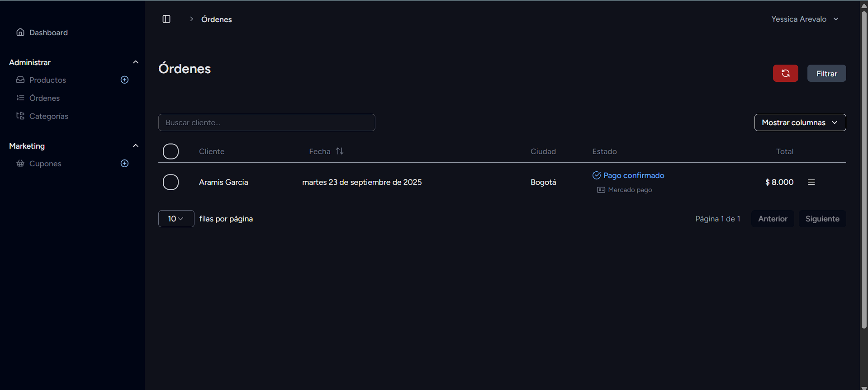Select the Aramis Garcia order checkbox
This screenshot has width=868, height=390.
[x=171, y=182]
